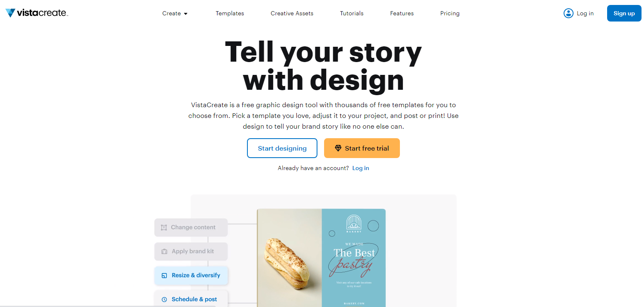Click the diamond icon on free trial button
Image resolution: width=644 pixels, height=307 pixels.
[x=338, y=148]
